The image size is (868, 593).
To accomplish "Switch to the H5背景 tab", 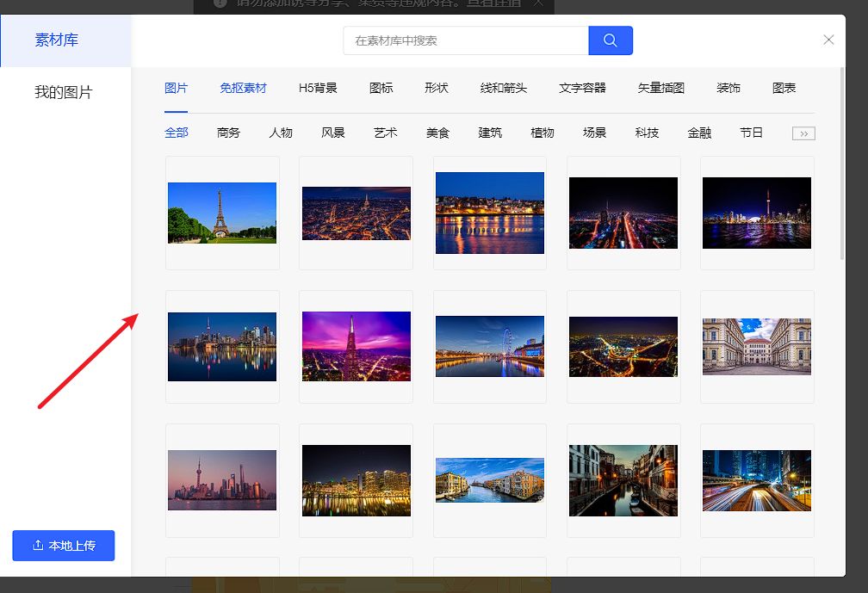I will pos(318,88).
